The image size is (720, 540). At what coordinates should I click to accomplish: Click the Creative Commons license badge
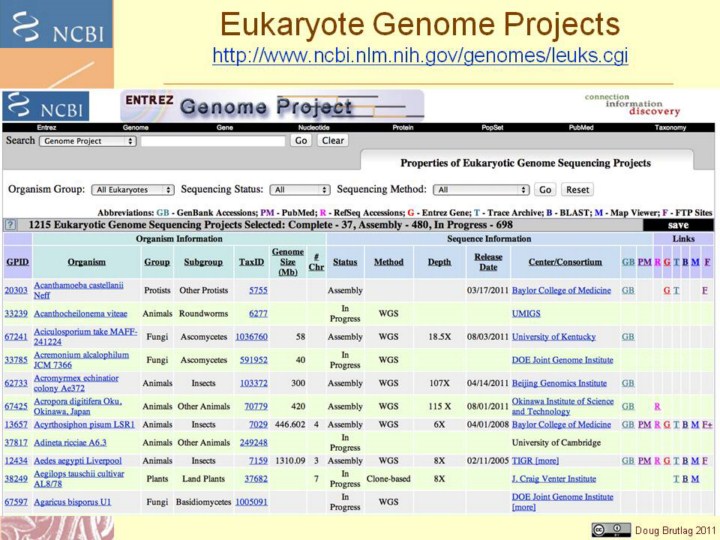tap(610, 530)
